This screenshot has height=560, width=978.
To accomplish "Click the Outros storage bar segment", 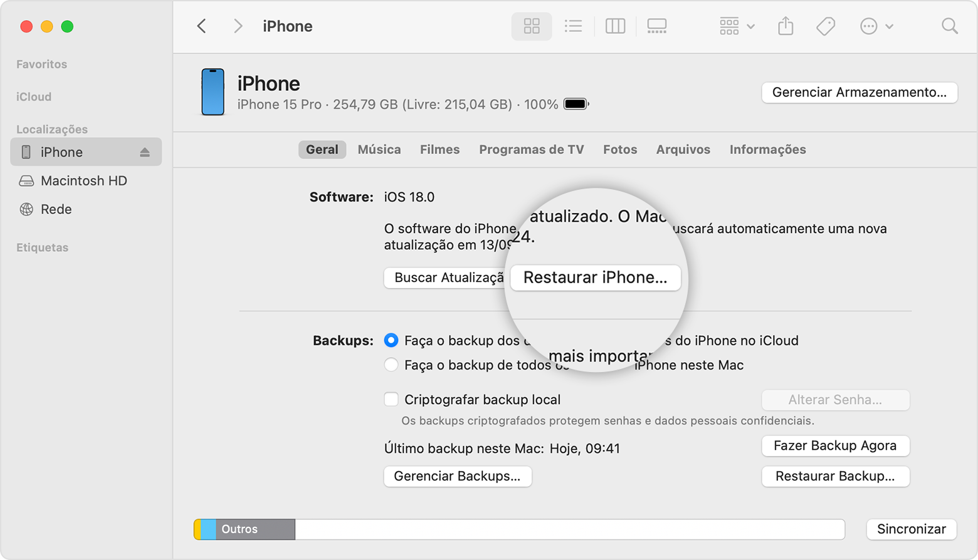I will (x=256, y=529).
